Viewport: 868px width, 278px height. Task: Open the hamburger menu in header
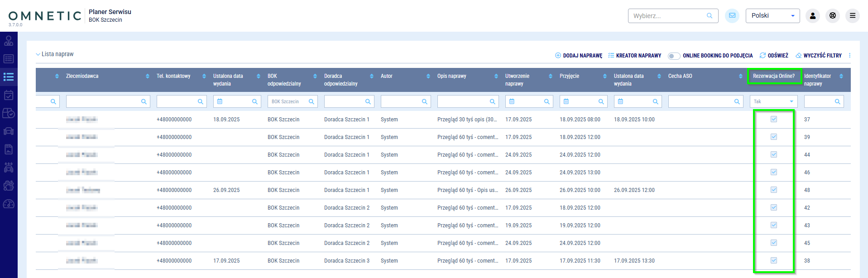[x=852, y=16]
